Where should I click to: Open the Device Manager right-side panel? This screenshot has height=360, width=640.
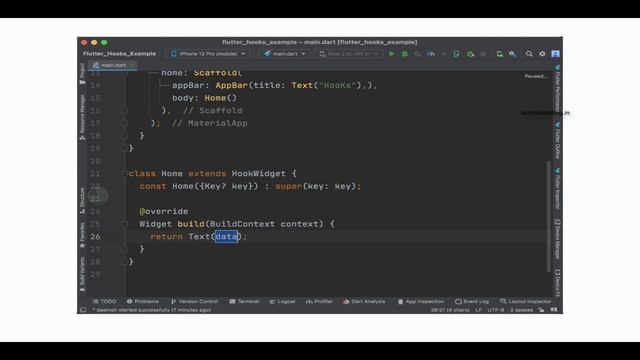(557, 239)
